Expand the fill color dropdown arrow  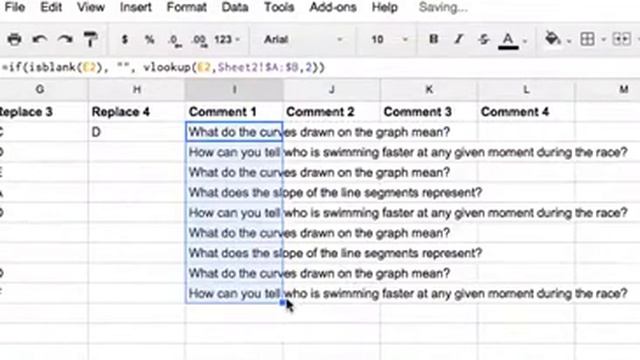click(x=569, y=41)
